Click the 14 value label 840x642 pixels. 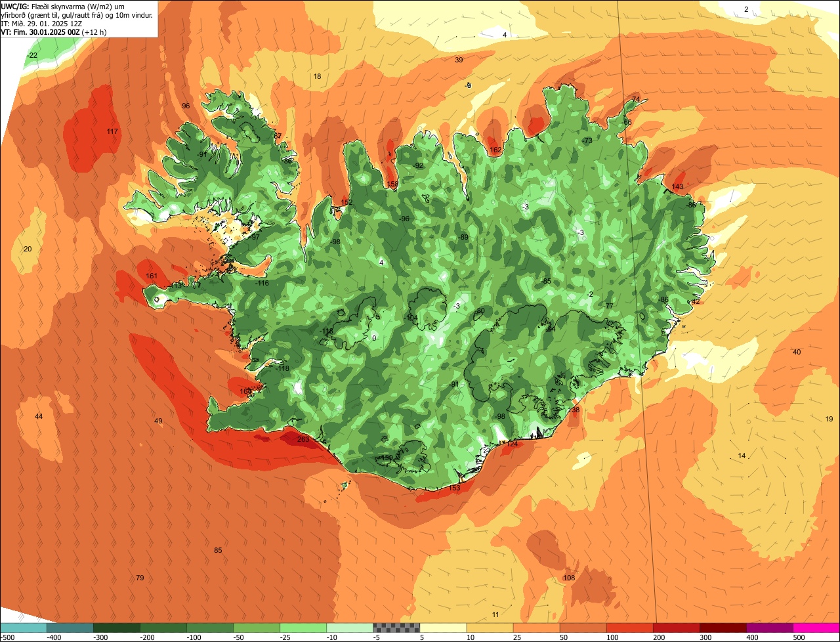tap(742, 456)
